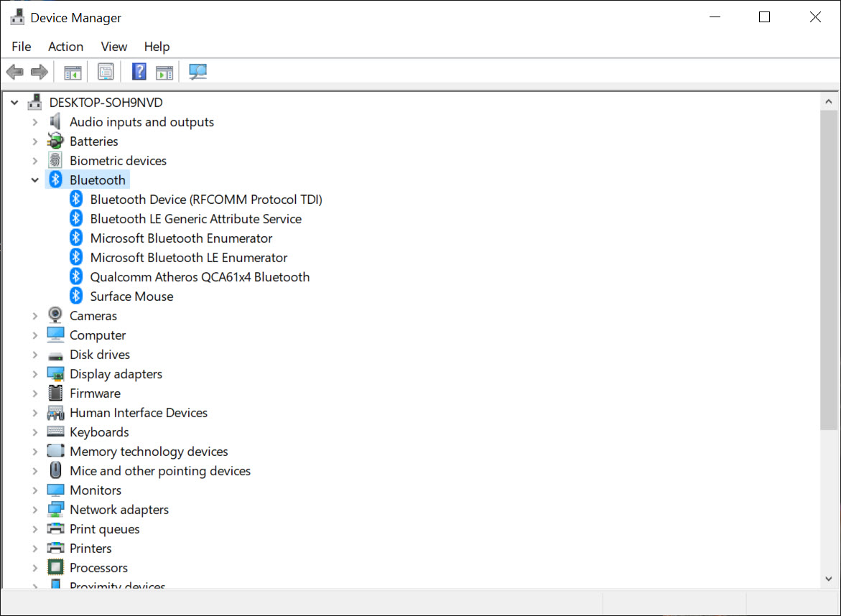Click the show/hide action pane toolbar icon
This screenshot has width=841, height=616.
[164, 72]
